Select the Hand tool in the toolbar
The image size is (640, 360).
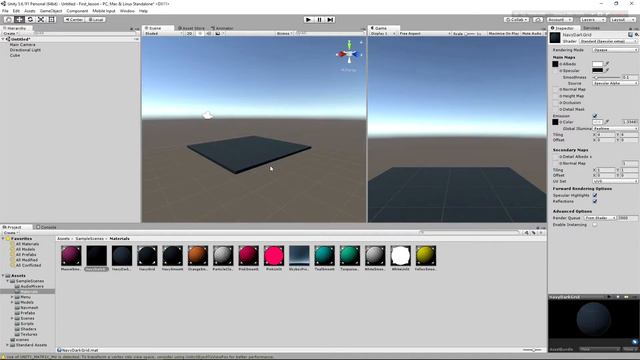[8, 19]
